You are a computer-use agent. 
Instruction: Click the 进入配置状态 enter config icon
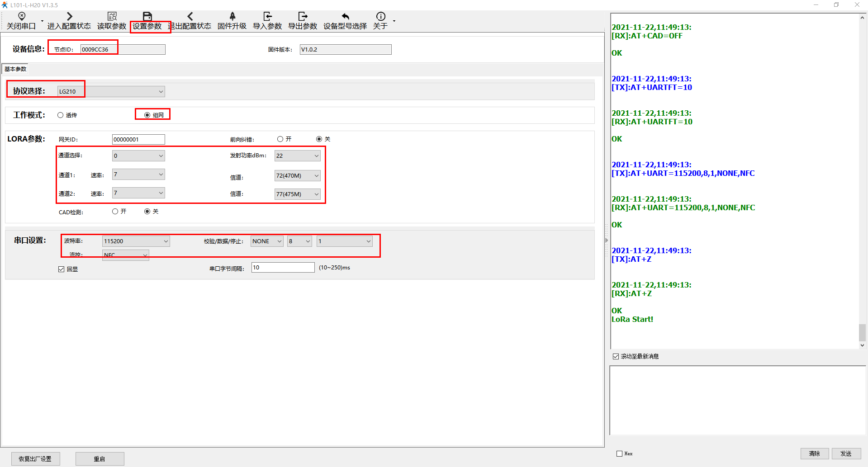[69, 17]
